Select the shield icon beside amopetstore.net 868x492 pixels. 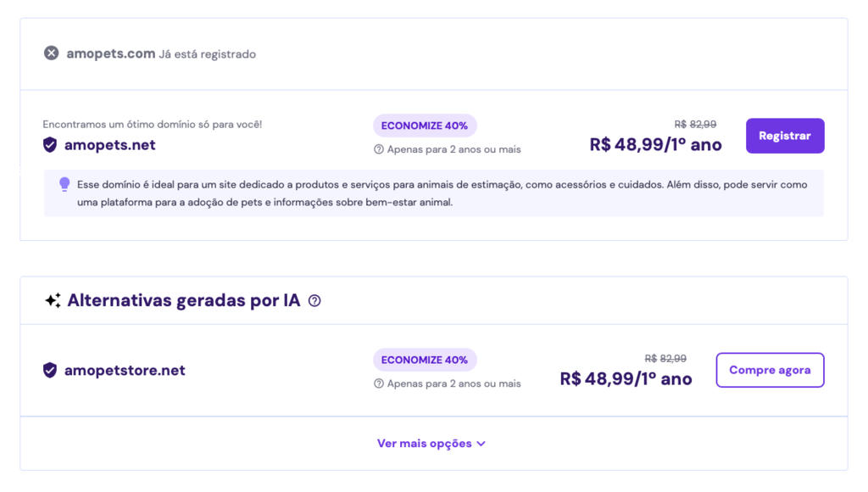click(49, 370)
